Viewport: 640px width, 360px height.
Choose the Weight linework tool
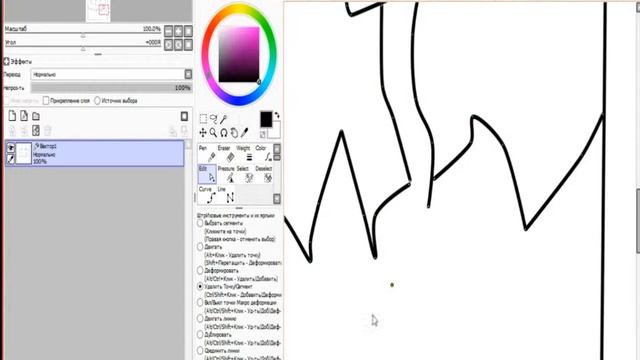click(245, 153)
